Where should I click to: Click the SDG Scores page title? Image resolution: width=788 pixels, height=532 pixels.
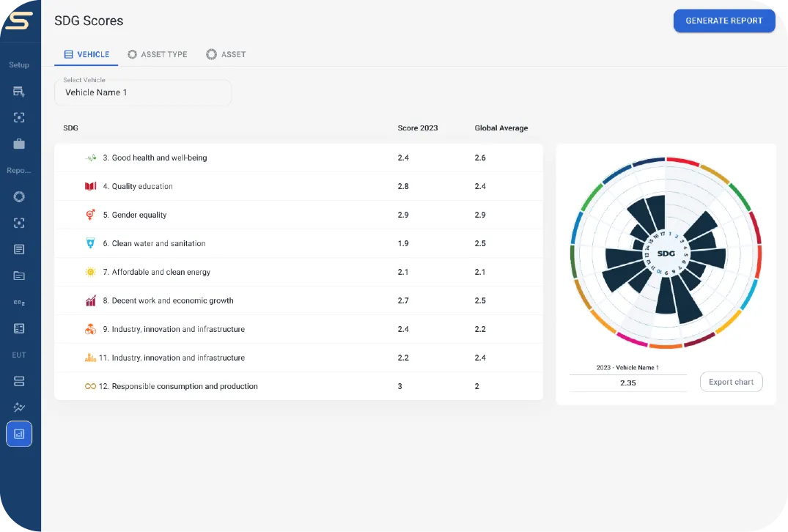pyautogui.click(x=89, y=21)
